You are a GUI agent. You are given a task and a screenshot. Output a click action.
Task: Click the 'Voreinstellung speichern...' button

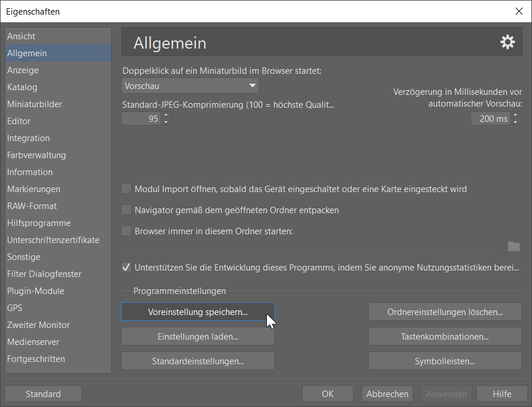click(x=197, y=312)
